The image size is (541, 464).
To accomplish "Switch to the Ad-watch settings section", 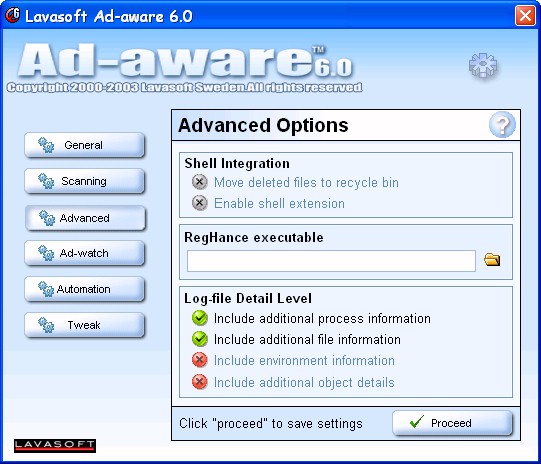I will (x=85, y=253).
